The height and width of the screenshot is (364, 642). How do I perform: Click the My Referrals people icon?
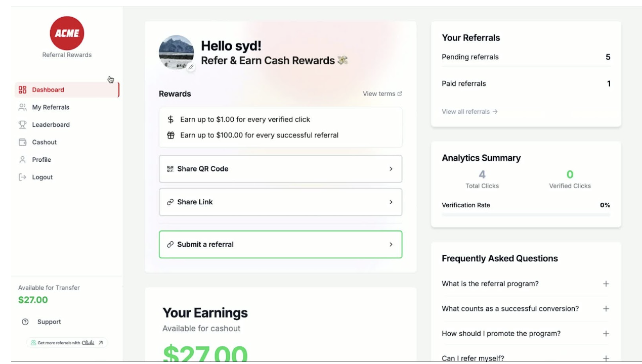(x=22, y=107)
